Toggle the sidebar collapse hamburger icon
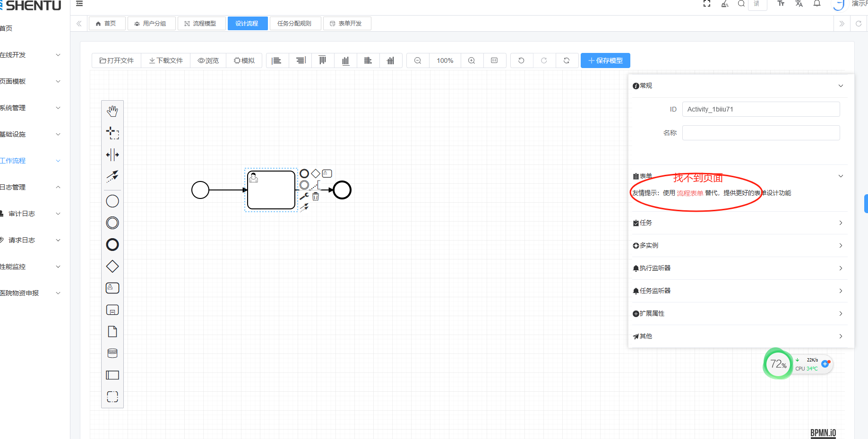868x439 pixels. (x=79, y=4)
